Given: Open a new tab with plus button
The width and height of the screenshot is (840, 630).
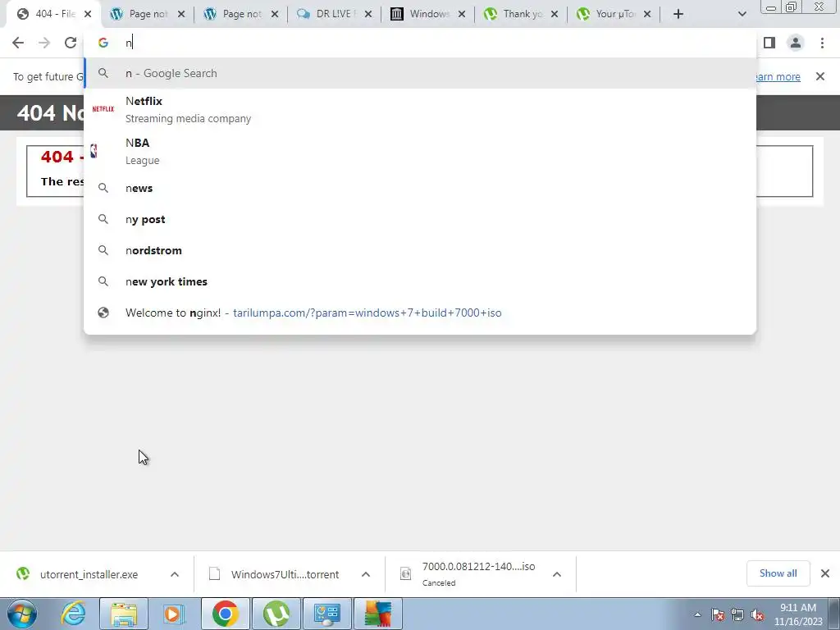Looking at the screenshot, I should pyautogui.click(x=678, y=14).
